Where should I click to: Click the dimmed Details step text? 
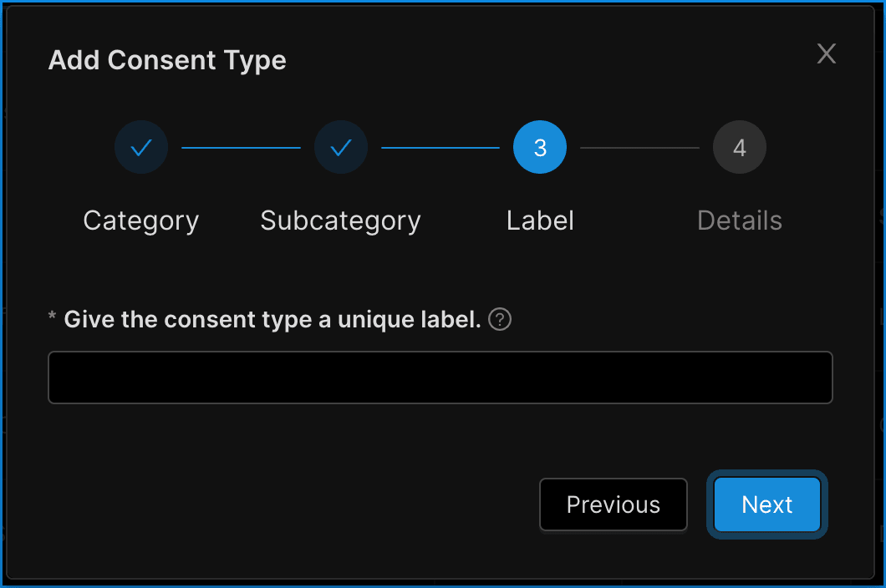point(739,220)
